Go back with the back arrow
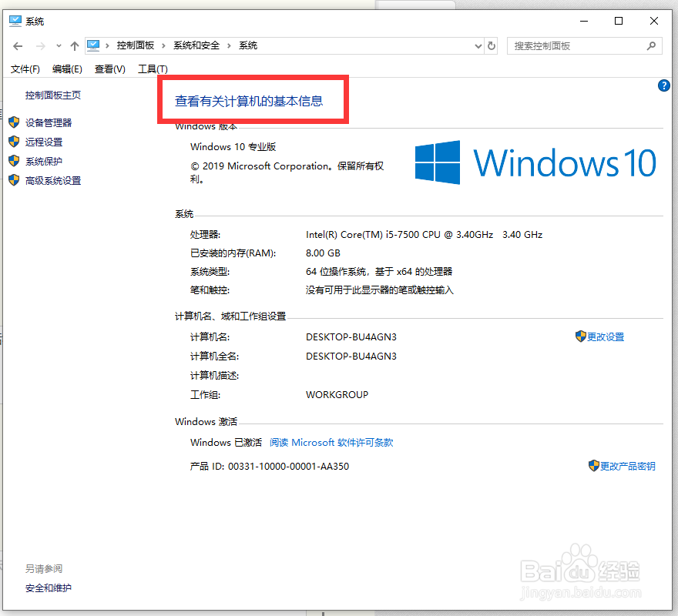The image size is (678, 616). coord(18,46)
